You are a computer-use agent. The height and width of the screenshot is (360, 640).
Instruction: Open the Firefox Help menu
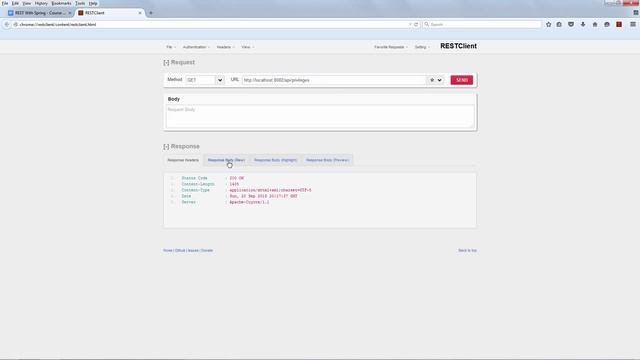[93, 3]
